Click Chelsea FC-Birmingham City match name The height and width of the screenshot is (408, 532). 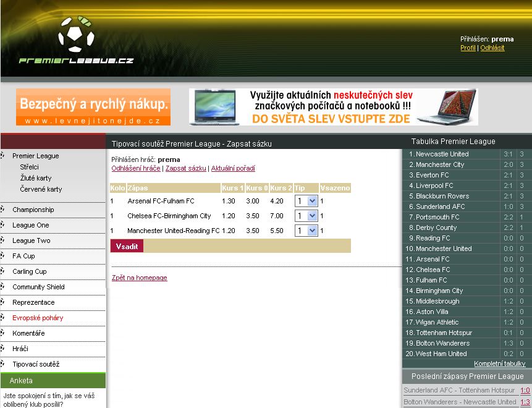169,216
